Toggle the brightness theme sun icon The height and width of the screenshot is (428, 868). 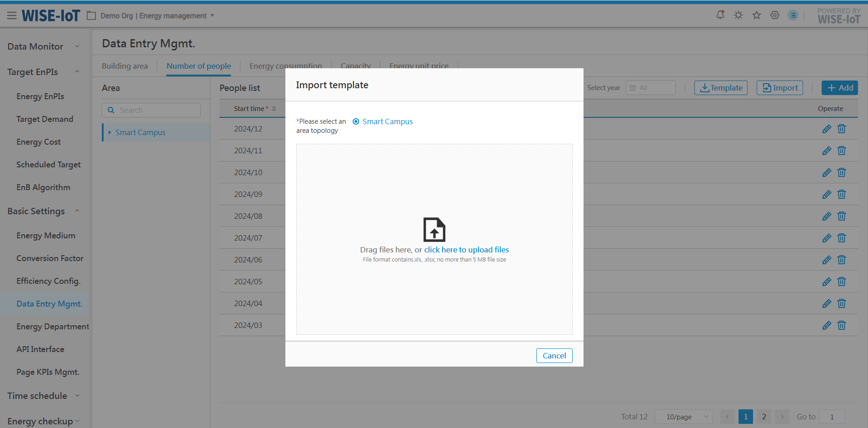pyautogui.click(x=738, y=15)
